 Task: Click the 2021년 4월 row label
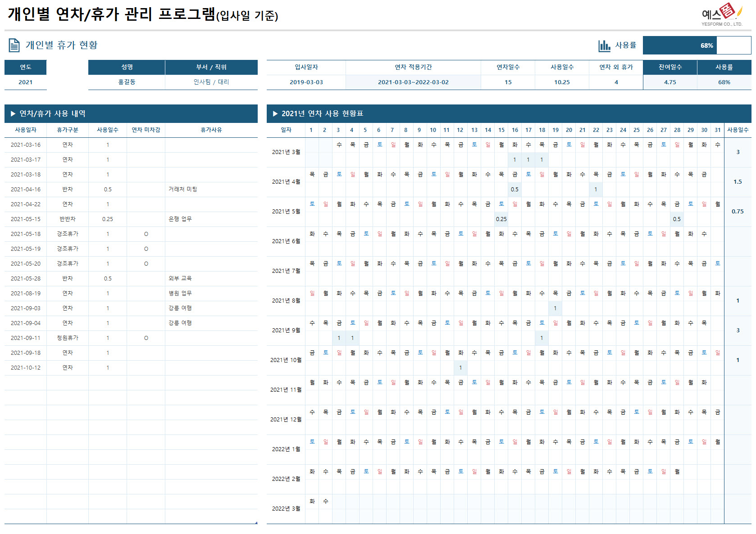(286, 182)
